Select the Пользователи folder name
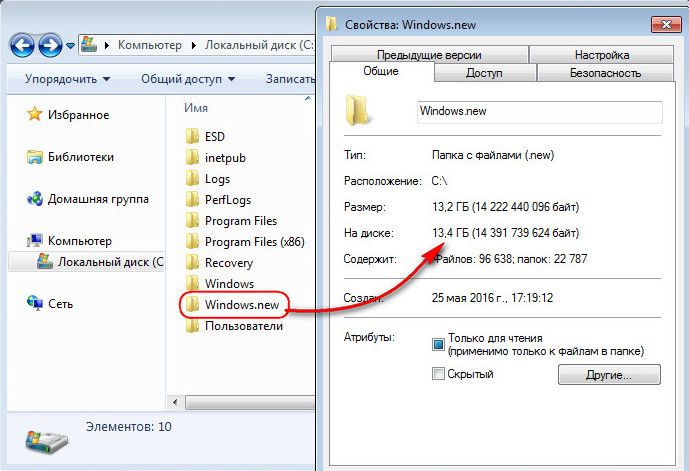Screen dimensions: 689x471 244,326
